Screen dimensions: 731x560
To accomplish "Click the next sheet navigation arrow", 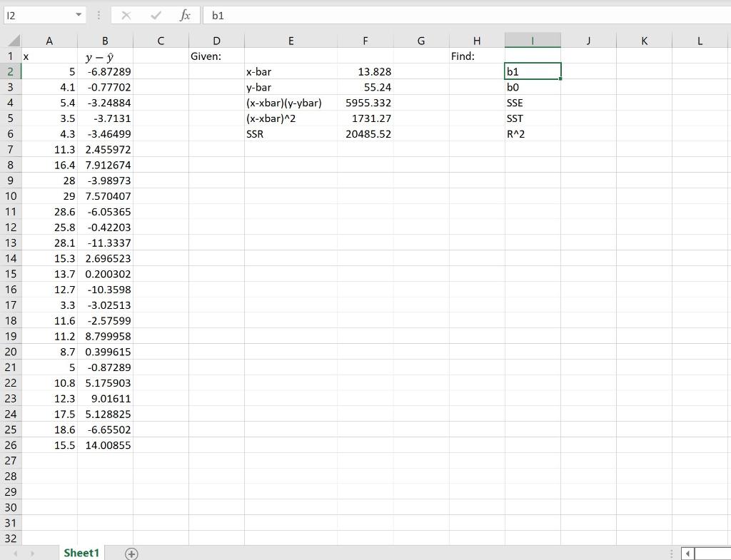I will (x=31, y=553).
